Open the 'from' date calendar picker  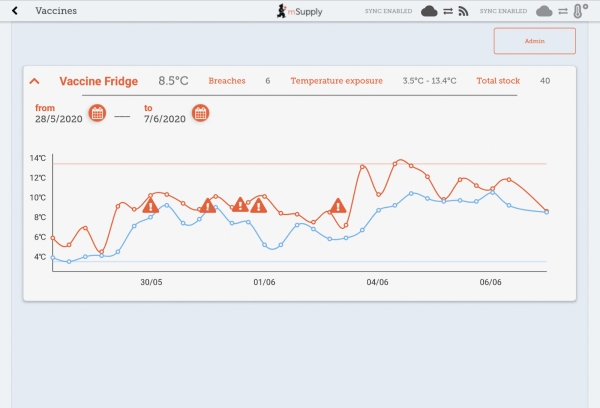click(x=97, y=113)
